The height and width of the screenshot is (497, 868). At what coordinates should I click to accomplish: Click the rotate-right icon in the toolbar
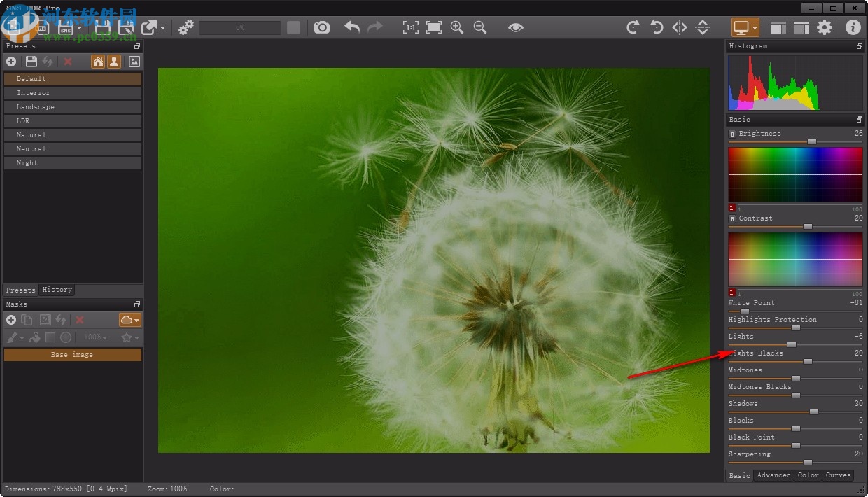click(632, 27)
